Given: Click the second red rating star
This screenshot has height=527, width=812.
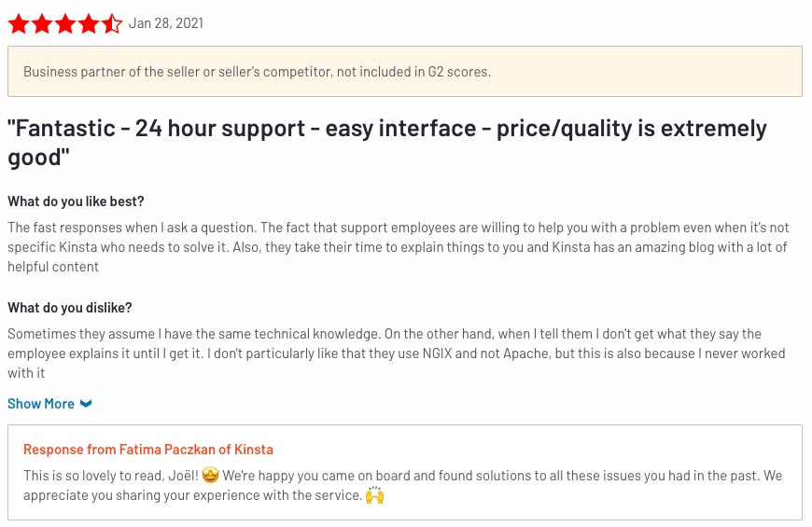Looking at the screenshot, I should tap(42, 24).
